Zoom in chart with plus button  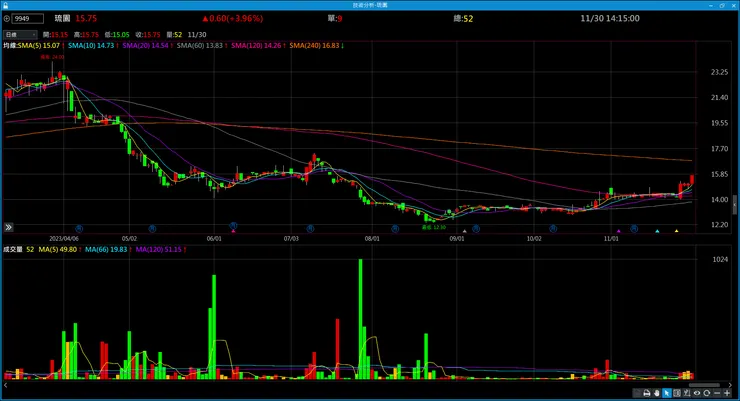727,393
